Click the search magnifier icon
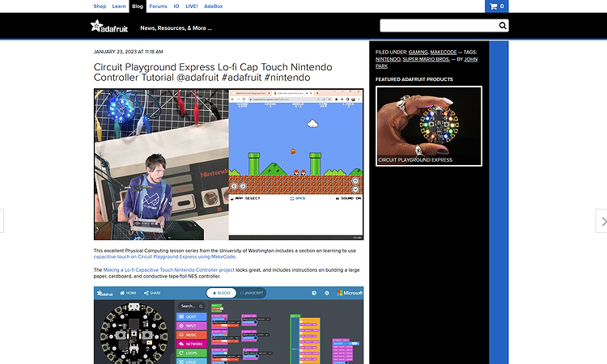607x364 pixels. [x=503, y=26]
